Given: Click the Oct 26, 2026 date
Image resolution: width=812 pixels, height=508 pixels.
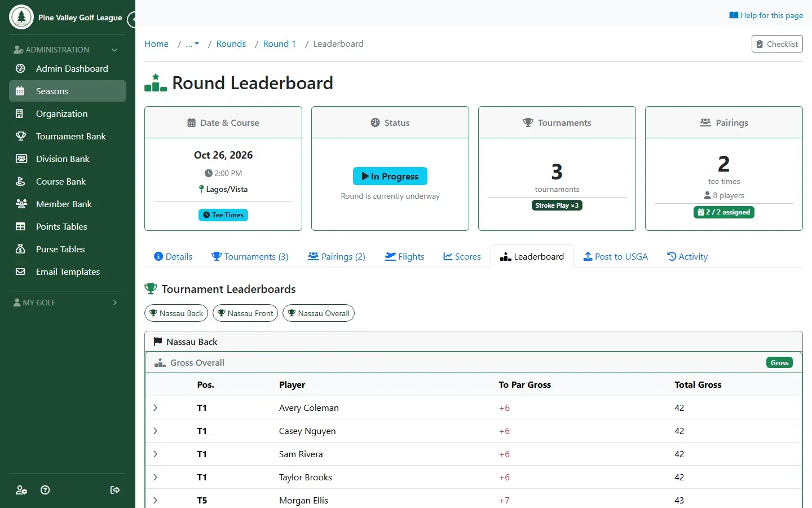Looking at the screenshot, I should click(223, 155).
